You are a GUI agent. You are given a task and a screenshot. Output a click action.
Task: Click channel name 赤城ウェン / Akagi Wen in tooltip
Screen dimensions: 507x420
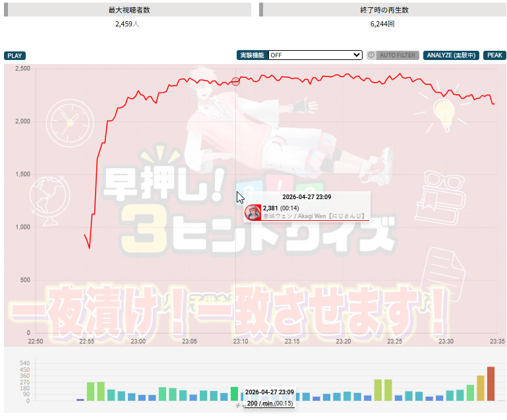[314, 216]
